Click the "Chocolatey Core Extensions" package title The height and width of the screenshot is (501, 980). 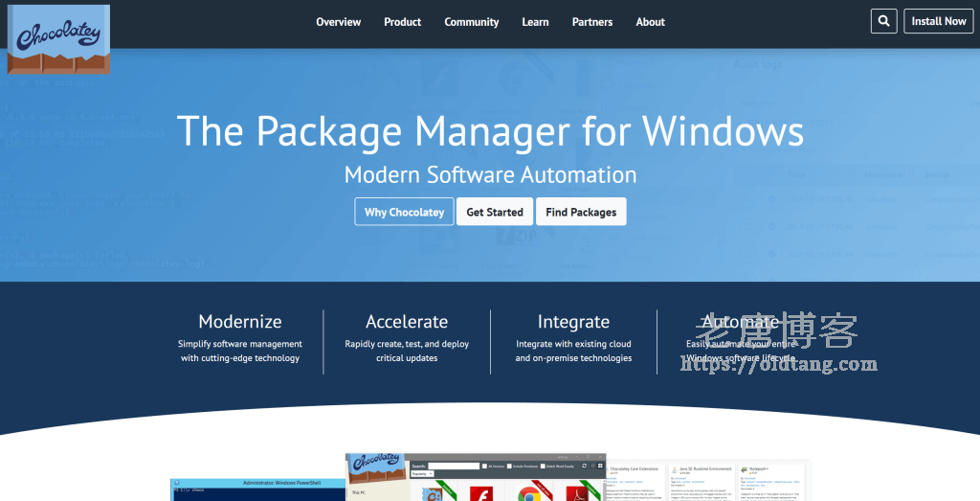(x=634, y=469)
